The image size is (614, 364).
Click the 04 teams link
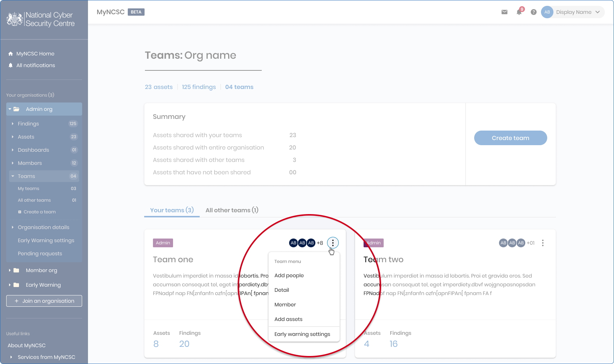click(x=239, y=87)
